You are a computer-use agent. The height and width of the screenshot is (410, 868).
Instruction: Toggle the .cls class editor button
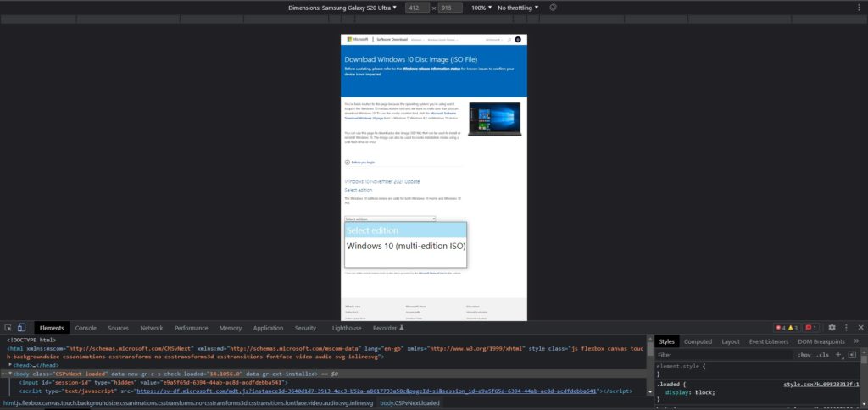tap(822, 355)
